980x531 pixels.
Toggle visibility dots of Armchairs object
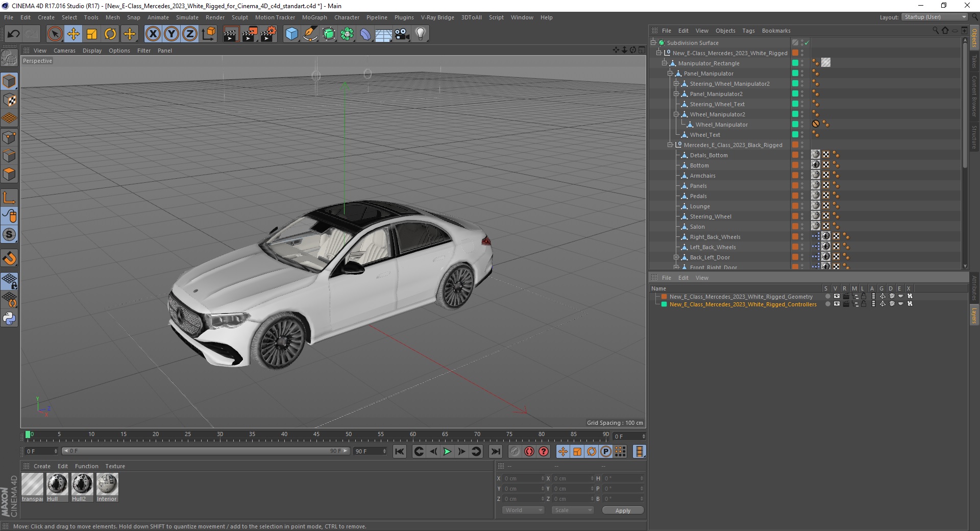802,176
